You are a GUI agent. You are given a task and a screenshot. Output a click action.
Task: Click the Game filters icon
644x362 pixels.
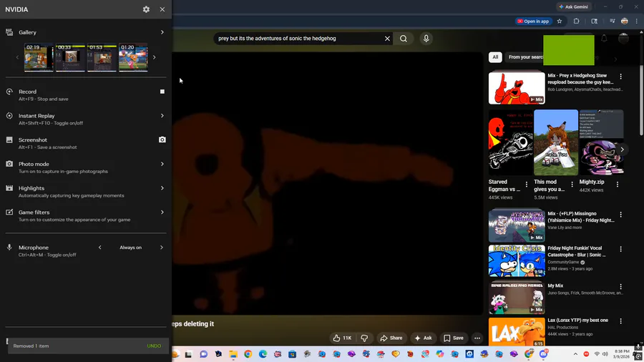(x=9, y=212)
